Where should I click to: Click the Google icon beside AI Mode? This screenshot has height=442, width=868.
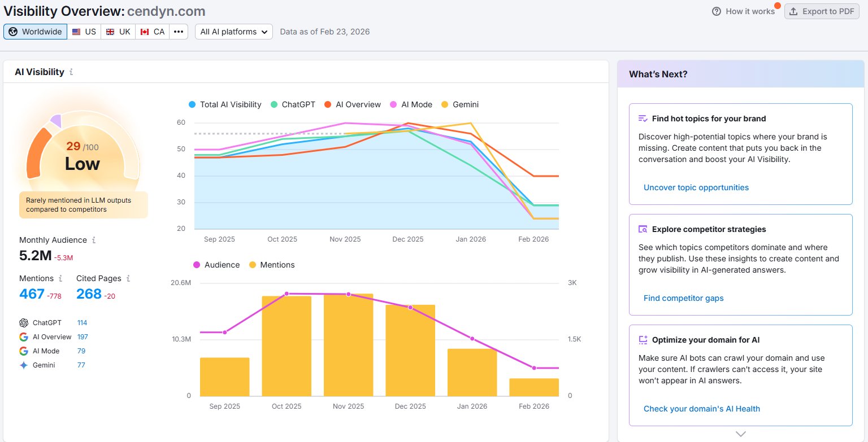(x=23, y=351)
